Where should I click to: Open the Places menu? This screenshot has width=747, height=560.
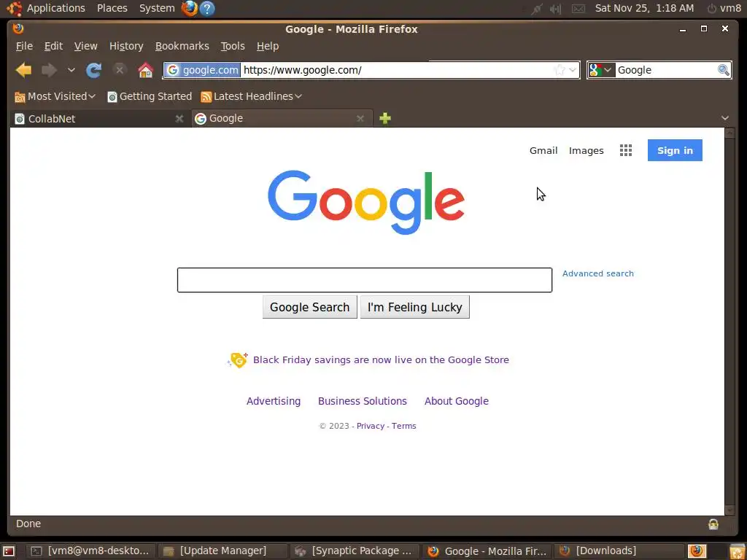(112, 8)
